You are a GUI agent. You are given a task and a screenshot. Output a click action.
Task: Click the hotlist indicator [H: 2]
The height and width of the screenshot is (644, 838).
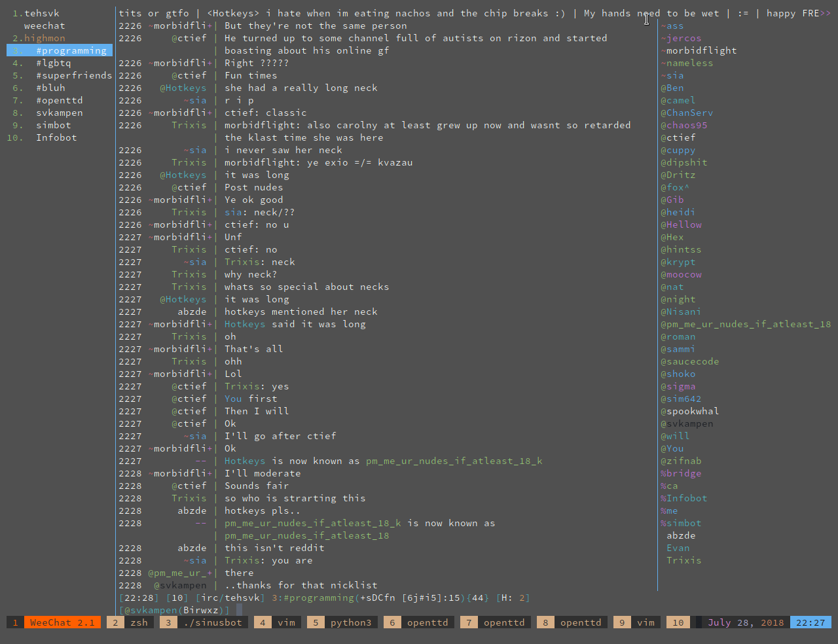[513, 598]
